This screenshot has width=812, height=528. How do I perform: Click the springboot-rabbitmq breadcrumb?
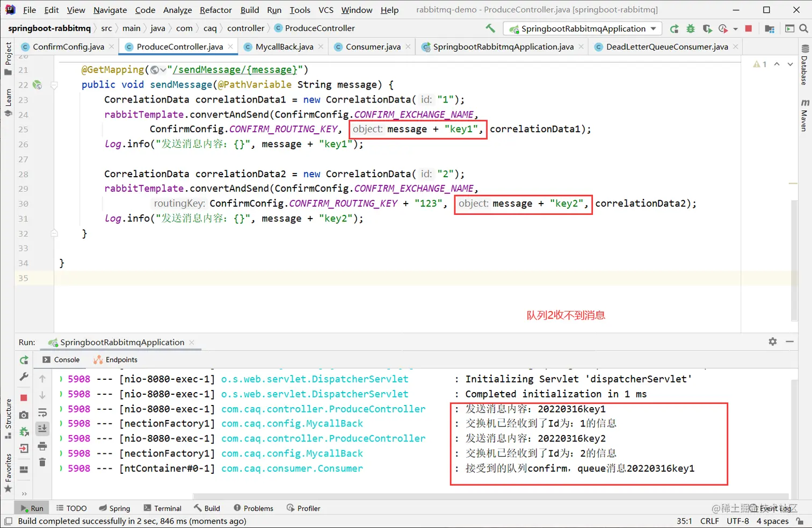49,28
